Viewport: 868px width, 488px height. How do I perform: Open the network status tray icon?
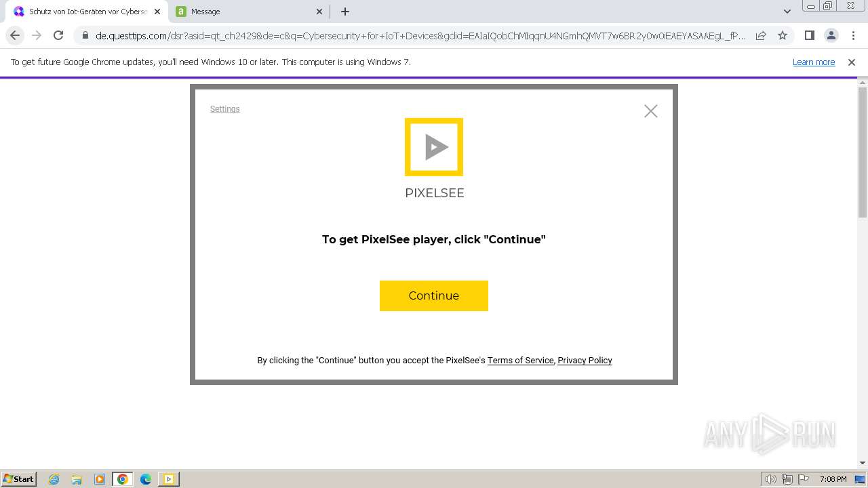787,479
